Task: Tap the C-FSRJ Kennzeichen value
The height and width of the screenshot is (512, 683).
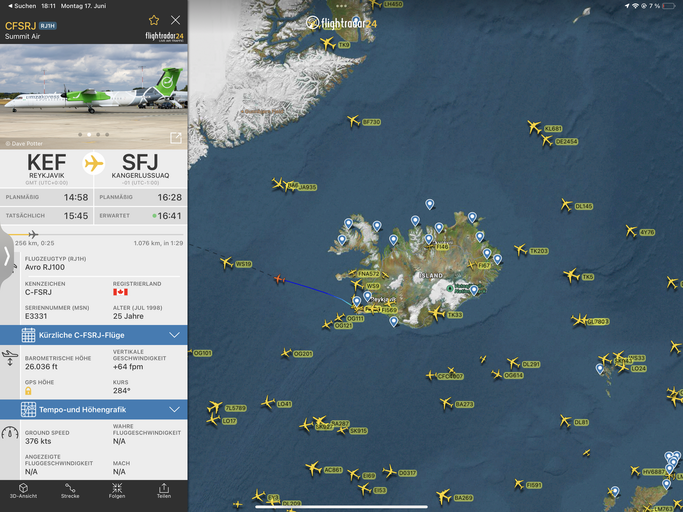Action: [38, 292]
